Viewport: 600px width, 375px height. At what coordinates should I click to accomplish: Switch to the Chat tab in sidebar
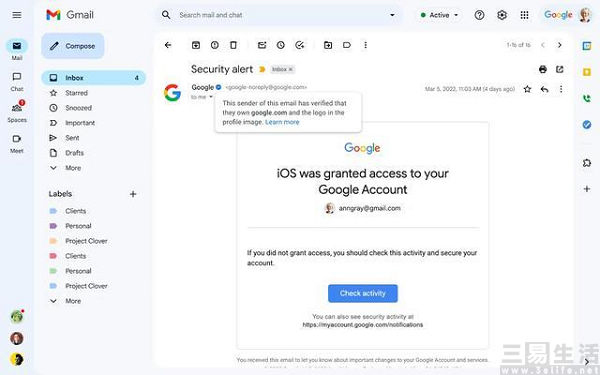17,82
